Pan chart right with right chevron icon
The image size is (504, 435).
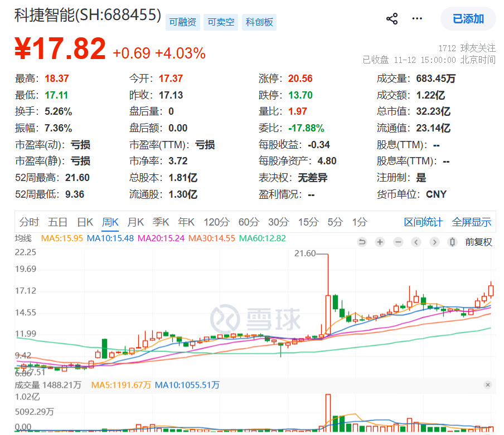[434, 242]
